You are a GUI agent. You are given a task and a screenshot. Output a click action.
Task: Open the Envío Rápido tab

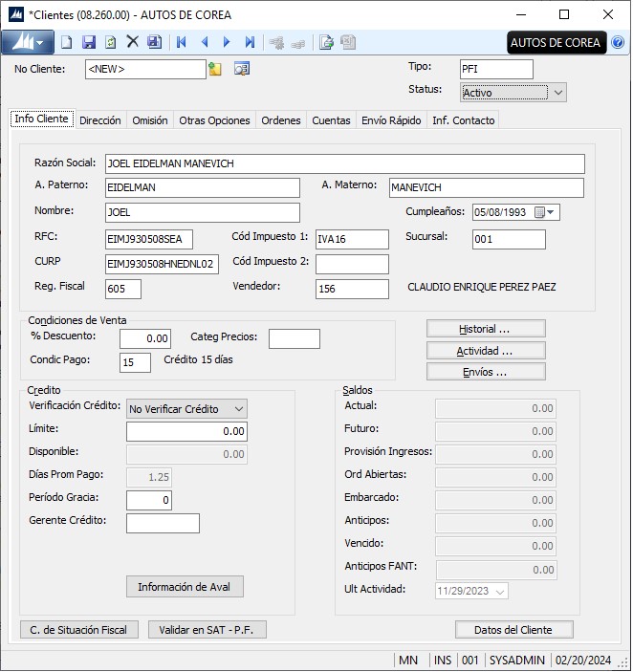(x=391, y=120)
